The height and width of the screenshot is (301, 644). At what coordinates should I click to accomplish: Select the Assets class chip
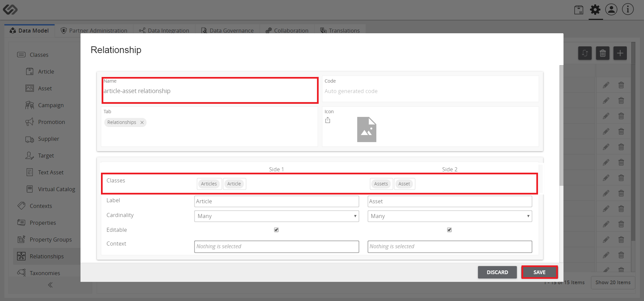click(x=381, y=184)
